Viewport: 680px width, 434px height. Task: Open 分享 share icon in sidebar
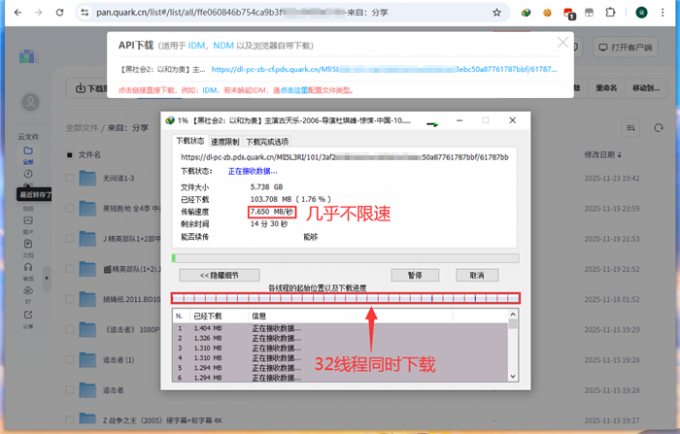tap(28, 315)
